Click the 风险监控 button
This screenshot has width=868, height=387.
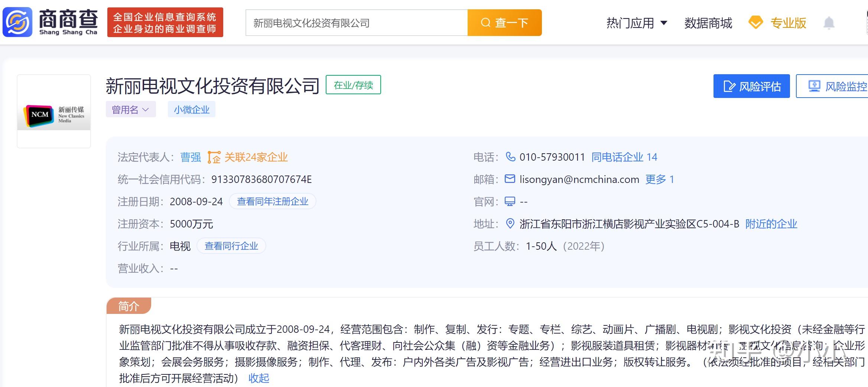(832, 86)
